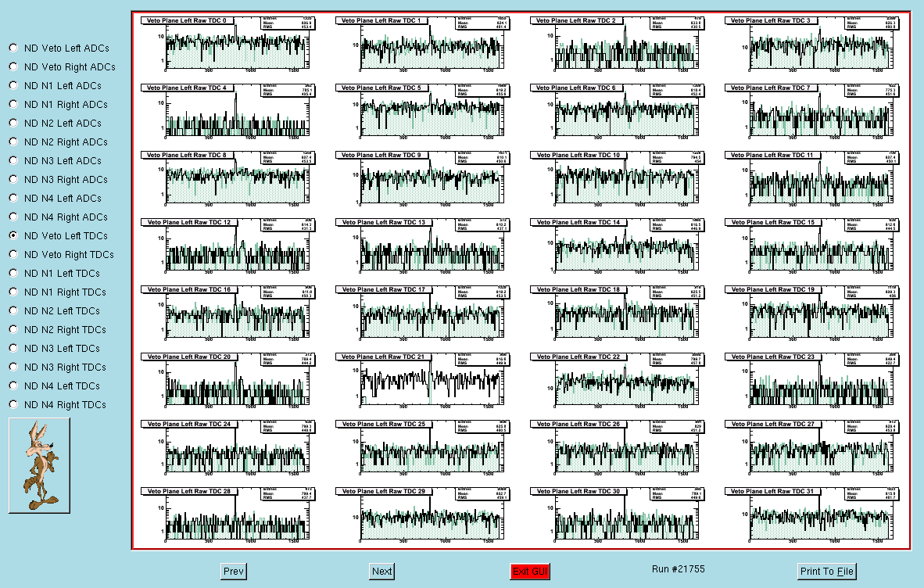Screen dimensions: 924x588
Task: Select the Raw TDC 27 plot pad
Action: coord(812,449)
